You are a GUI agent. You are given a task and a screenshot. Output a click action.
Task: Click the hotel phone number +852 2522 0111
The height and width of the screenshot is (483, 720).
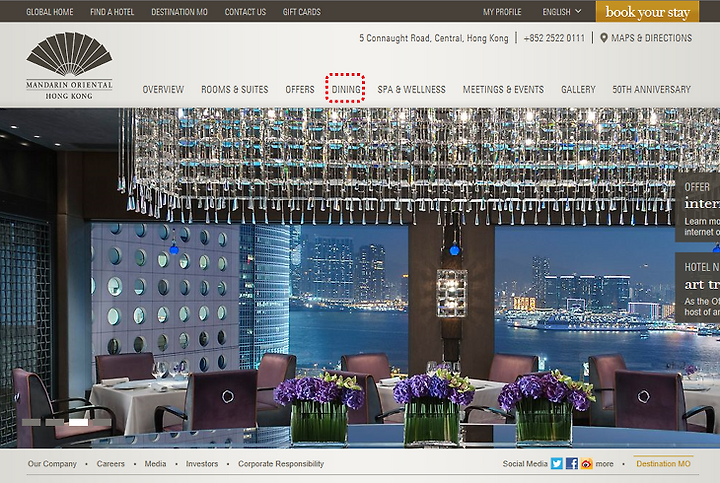point(554,38)
